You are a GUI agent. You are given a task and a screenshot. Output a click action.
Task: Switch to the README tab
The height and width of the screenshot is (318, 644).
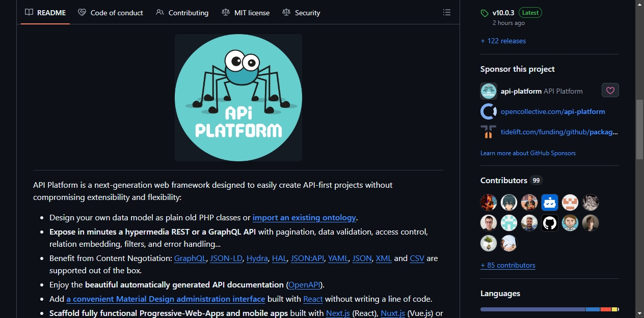(45, 12)
